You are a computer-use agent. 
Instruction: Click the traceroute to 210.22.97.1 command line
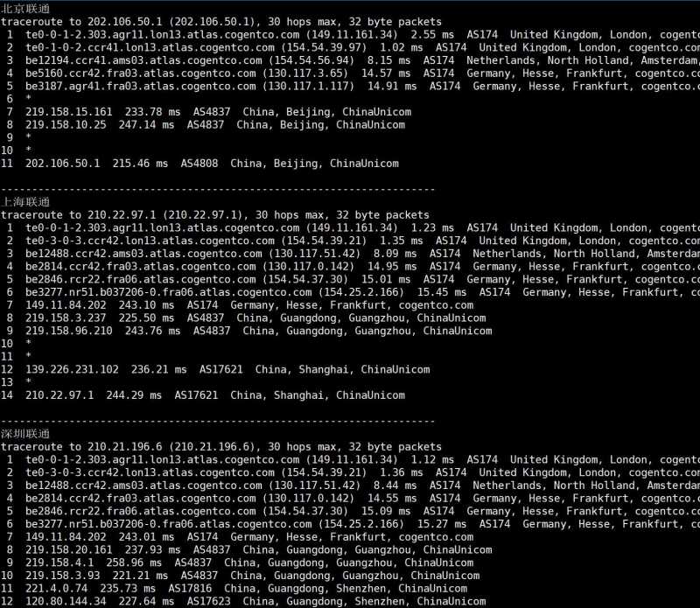(214, 215)
